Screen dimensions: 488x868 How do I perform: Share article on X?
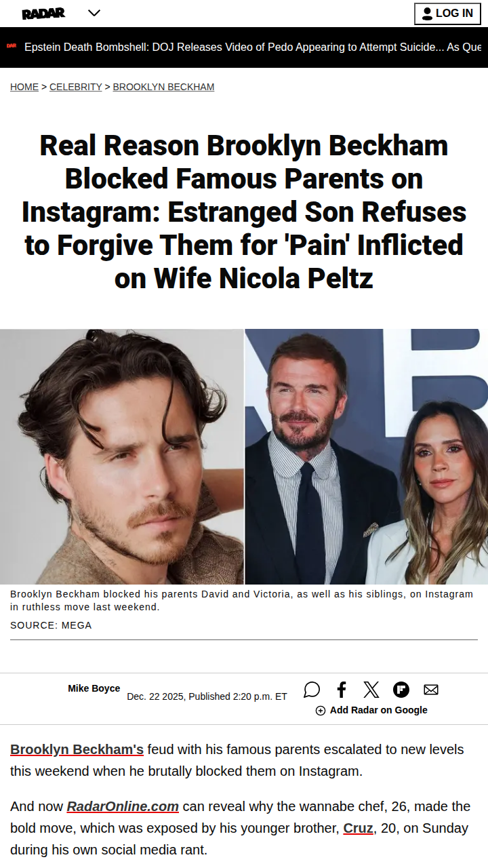[x=371, y=690]
